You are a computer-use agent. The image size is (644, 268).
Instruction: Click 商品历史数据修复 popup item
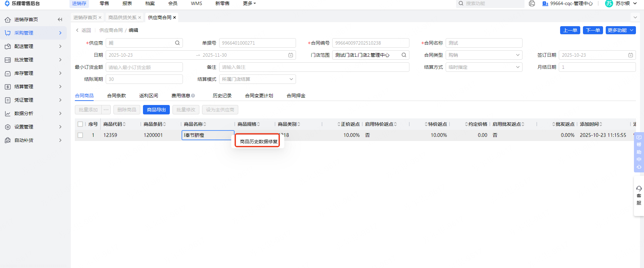click(259, 142)
